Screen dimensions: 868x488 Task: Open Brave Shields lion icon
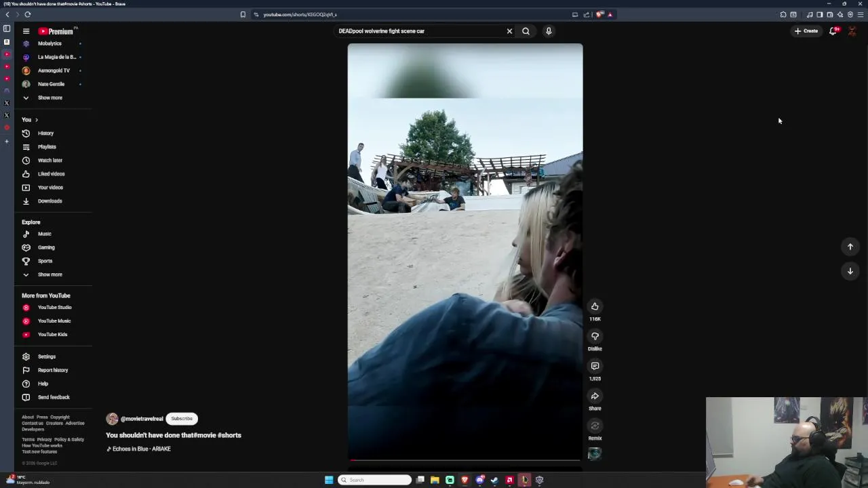[x=600, y=14]
